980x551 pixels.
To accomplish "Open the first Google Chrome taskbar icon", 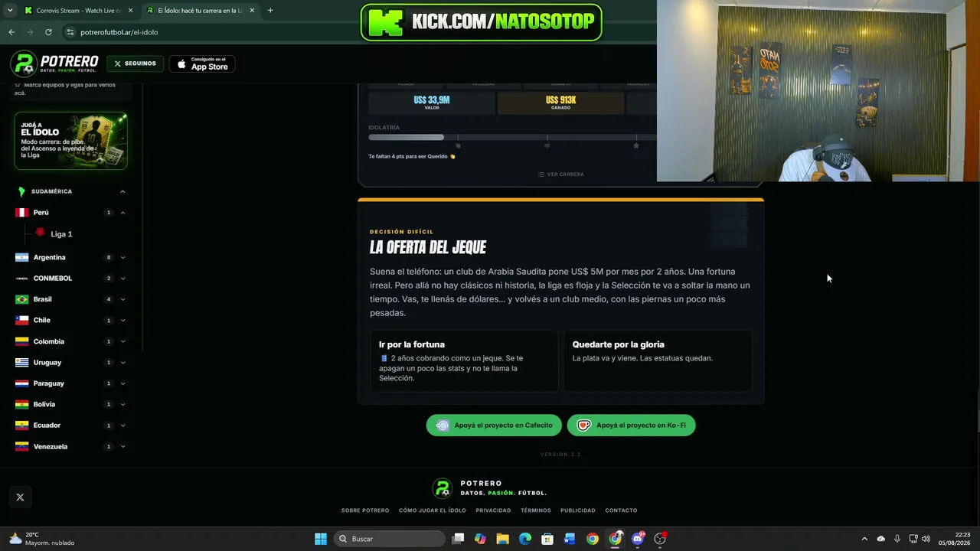I will coord(593,539).
